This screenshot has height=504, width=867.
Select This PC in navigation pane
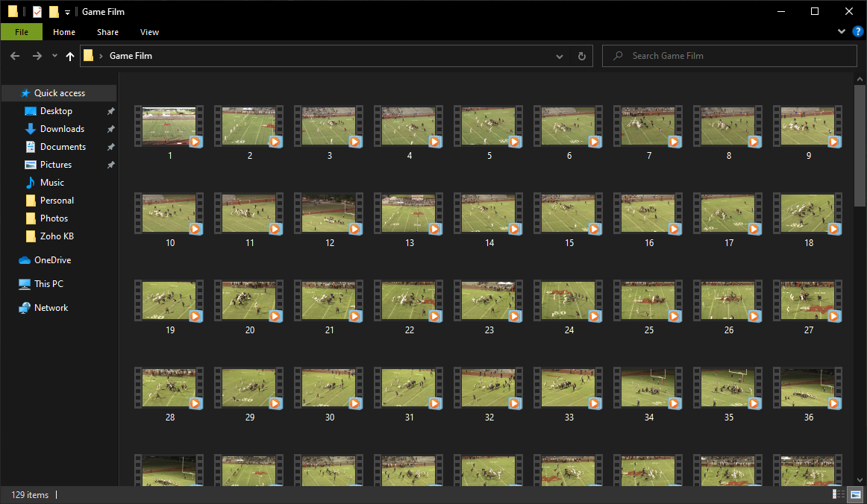48,283
